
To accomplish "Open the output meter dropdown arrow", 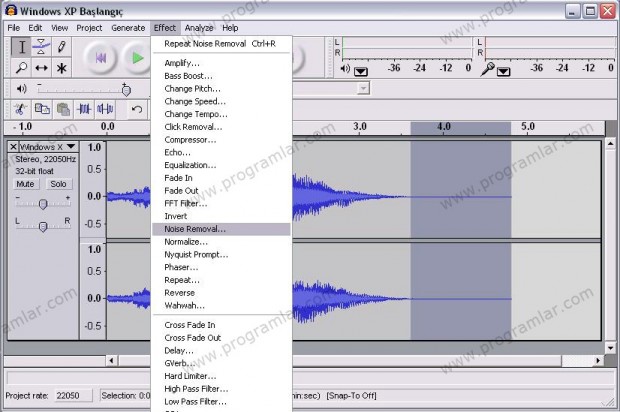I will coord(361,72).
